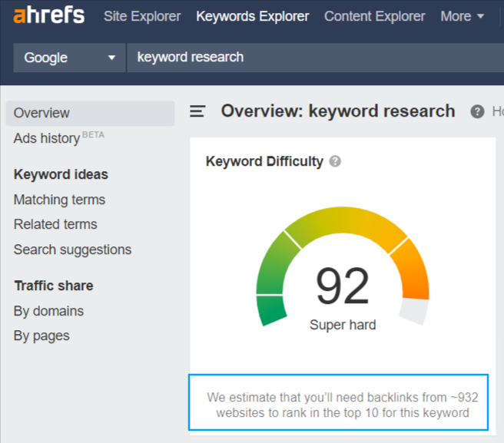
Task: Click the backlinks estimate text
Action: pos(343,405)
